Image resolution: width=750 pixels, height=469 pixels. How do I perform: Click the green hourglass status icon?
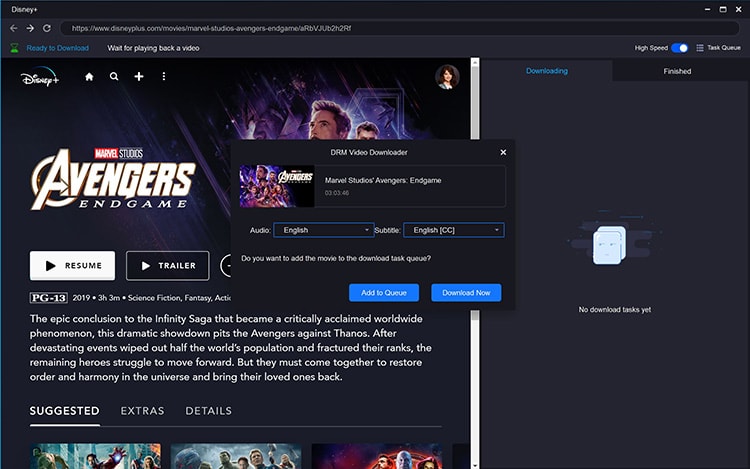tap(14, 48)
